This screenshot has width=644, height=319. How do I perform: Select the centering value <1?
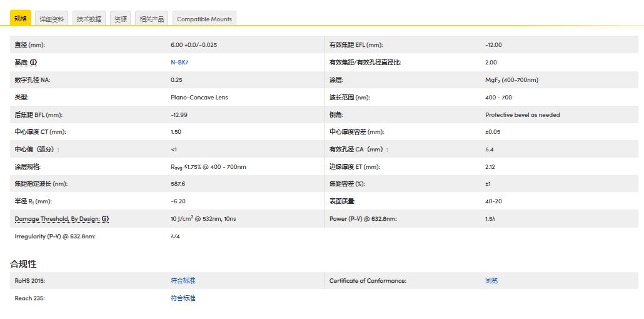174,149
